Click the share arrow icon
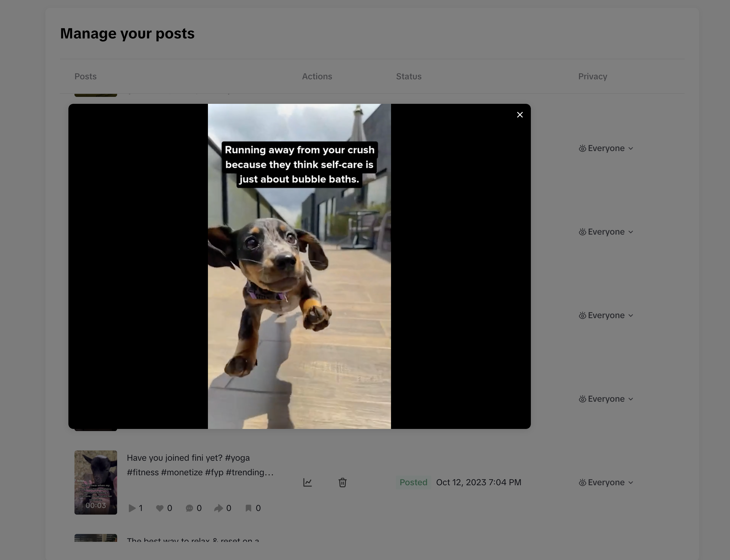730x560 pixels. [218, 508]
